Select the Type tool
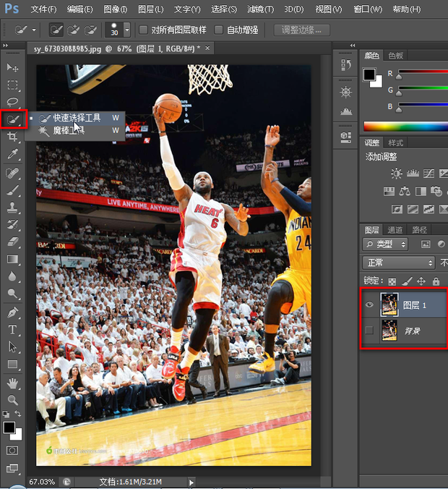Screen dimensions: 448x489 (12, 329)
